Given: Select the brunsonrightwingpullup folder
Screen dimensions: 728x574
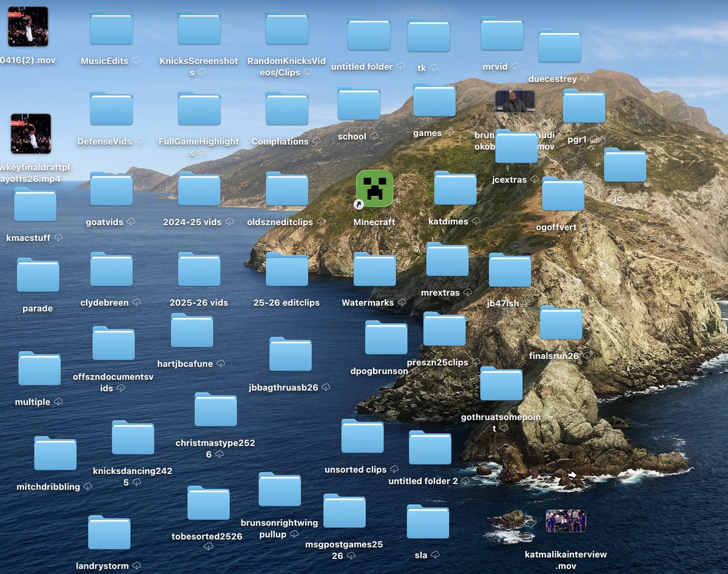Looking at the screenshot, I should pos(280,490).
